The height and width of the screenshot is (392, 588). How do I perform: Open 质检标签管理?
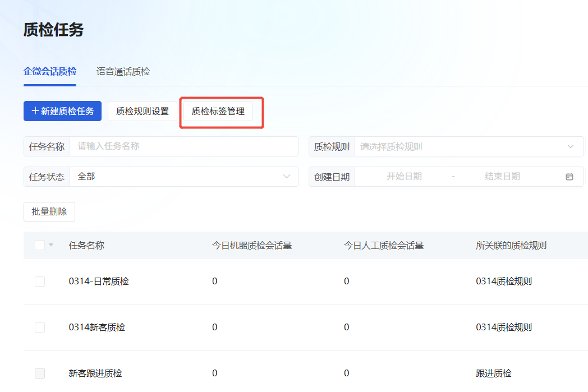point(218,111)
